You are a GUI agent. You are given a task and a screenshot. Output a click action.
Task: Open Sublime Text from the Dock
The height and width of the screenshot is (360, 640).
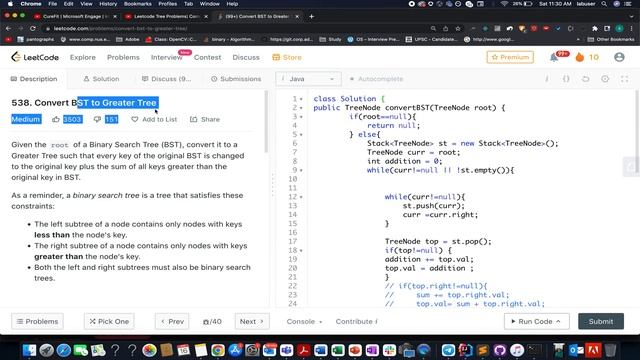click(x=482, y=350)
